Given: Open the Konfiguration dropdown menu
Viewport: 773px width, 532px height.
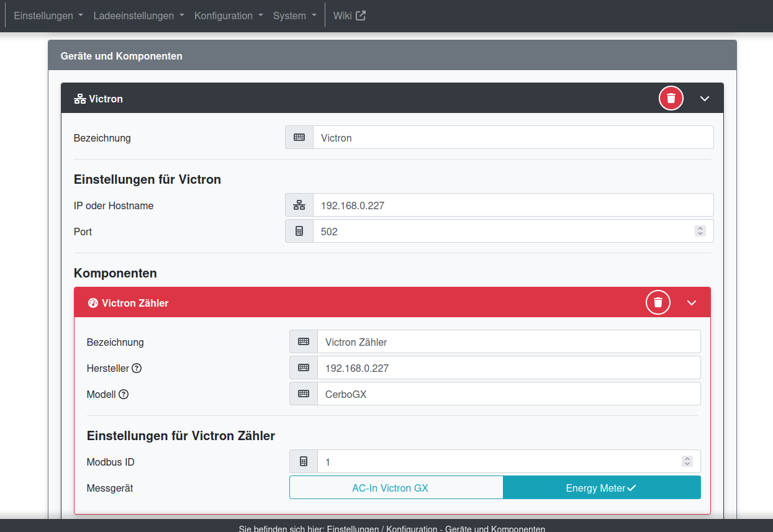Looking at the screenshot, I should coord(229,16).
